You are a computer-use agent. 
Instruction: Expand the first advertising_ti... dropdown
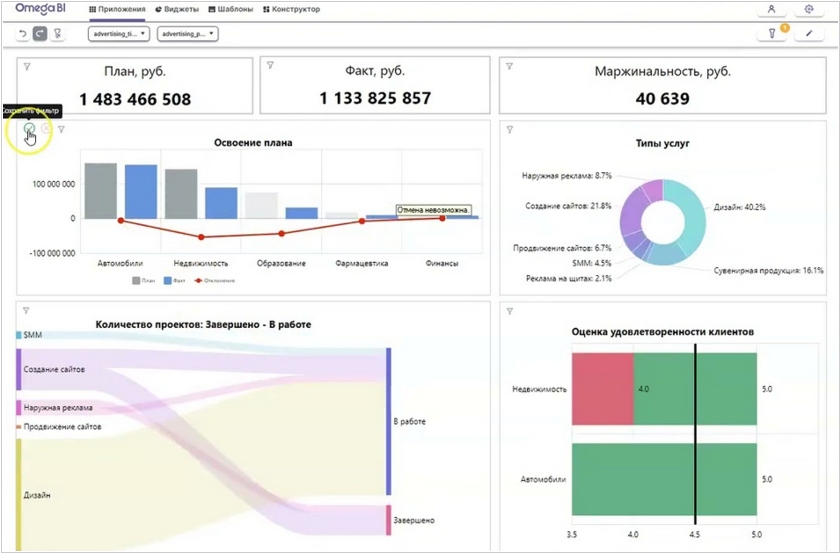point(118,34)
